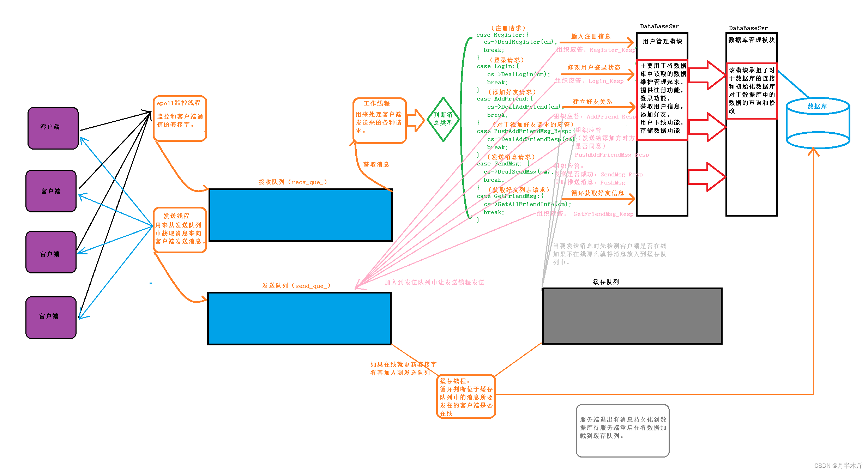Select the blue 发送队列 send_que_ rectangle

point(299,319)
